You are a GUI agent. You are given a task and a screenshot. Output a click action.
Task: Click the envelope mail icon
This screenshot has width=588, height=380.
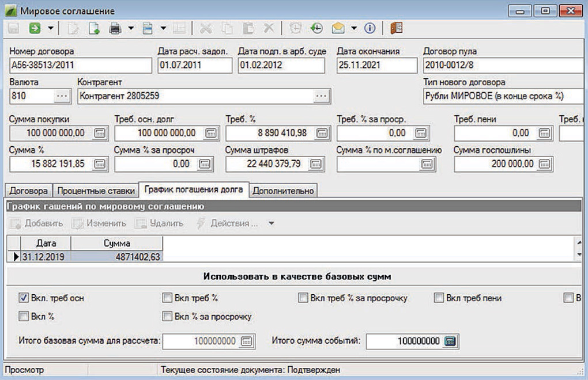click(338, 28)
